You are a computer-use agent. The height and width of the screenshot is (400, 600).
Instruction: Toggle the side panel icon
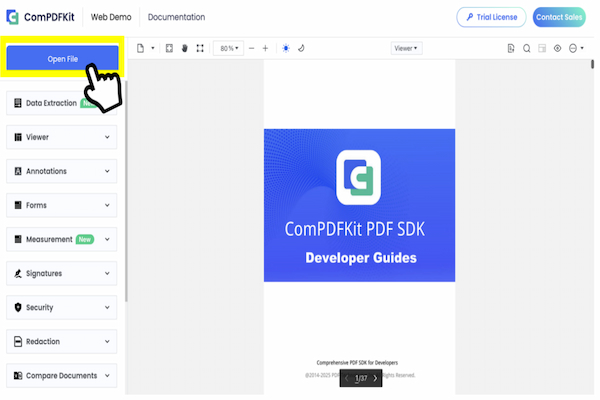click(x=542, y=48)
